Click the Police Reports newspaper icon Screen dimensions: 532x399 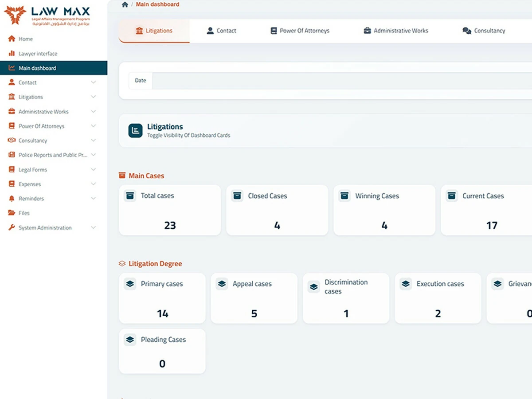pos(12,155)
